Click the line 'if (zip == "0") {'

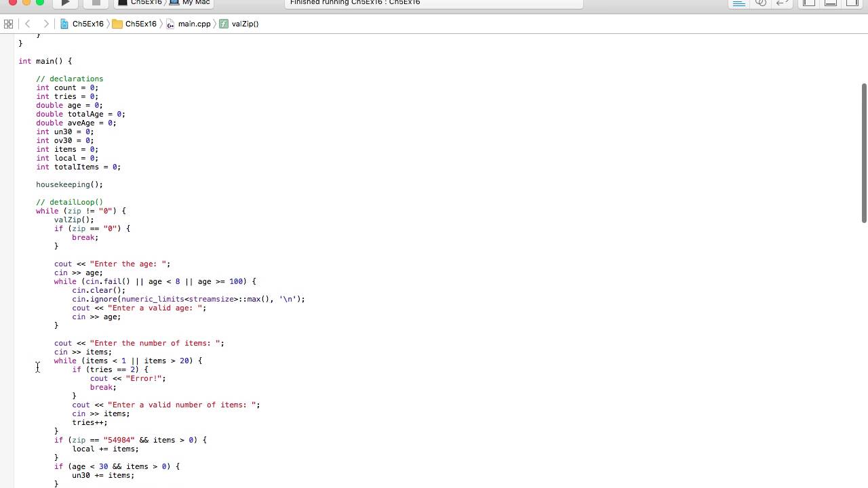pos(92,228)
